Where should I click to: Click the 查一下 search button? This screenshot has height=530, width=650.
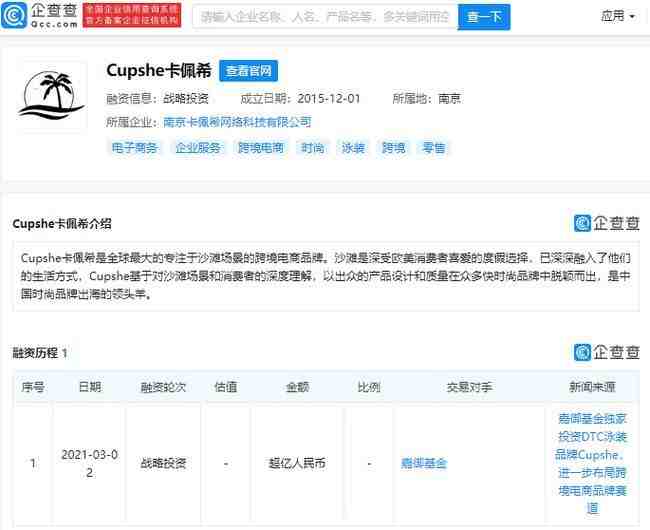point(484,17)
